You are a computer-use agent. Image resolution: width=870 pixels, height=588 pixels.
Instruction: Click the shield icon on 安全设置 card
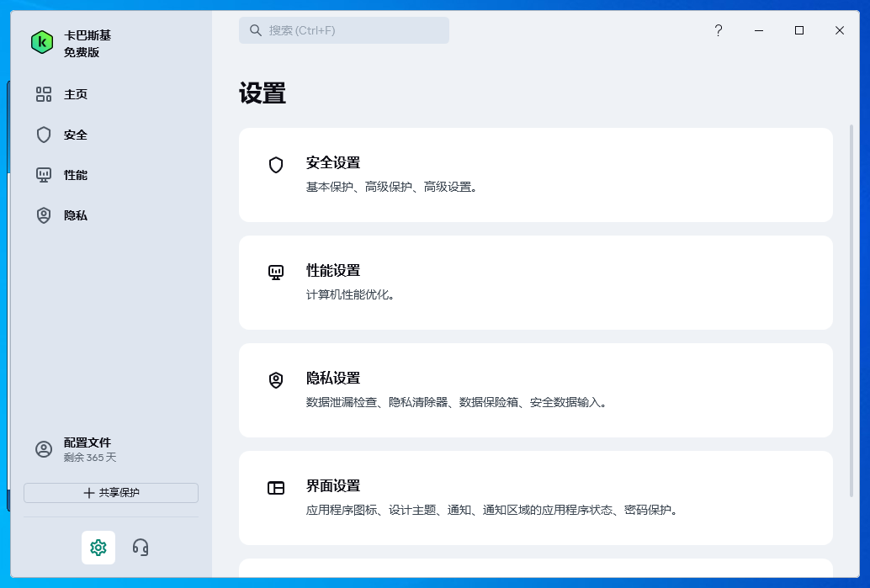[x=276, y=165]
